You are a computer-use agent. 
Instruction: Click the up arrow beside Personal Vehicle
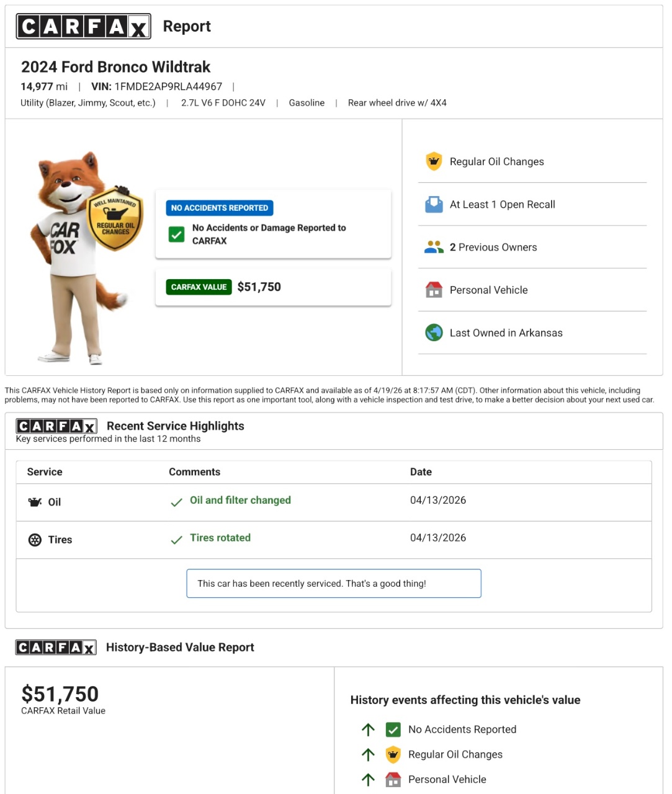coord(368,779)
